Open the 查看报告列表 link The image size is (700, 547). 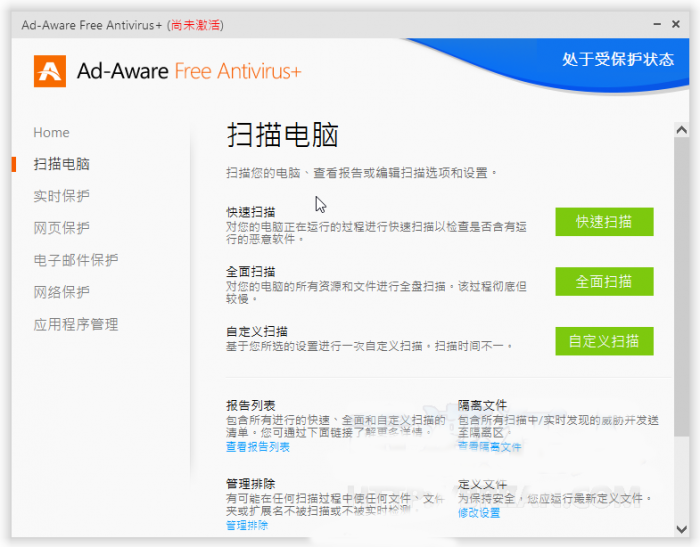click(258, 447)
